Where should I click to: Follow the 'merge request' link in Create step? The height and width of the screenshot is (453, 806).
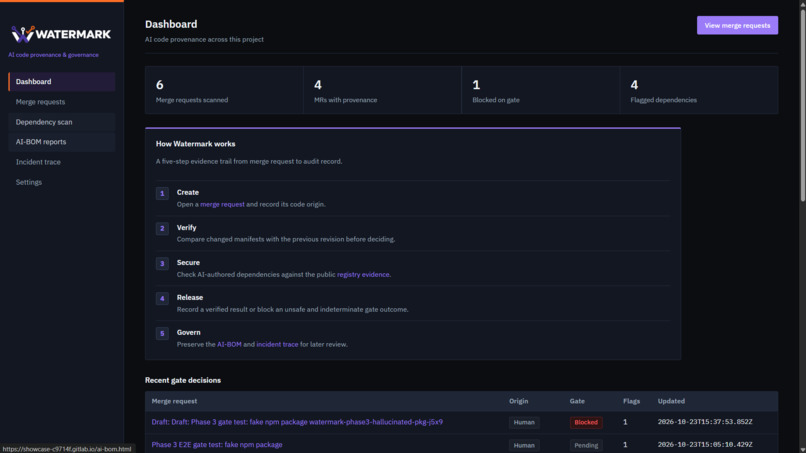click(x=222, y=204)
